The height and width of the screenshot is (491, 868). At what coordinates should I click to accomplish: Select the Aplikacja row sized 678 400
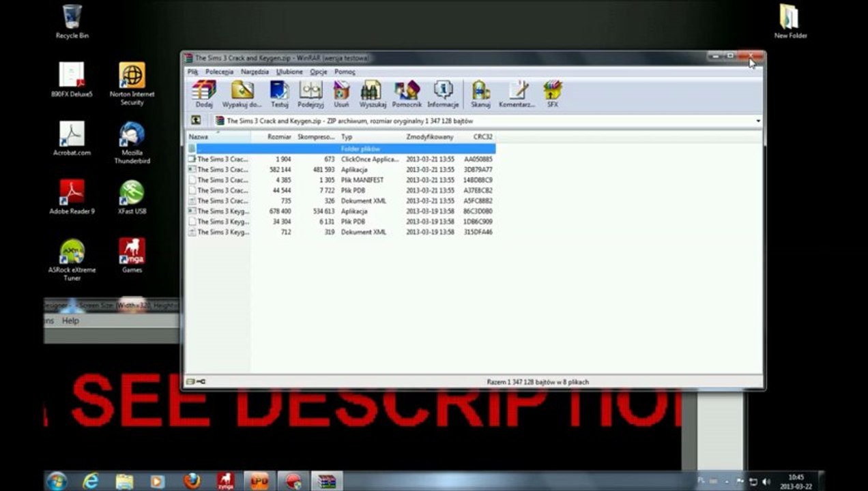tap(341, 211)
